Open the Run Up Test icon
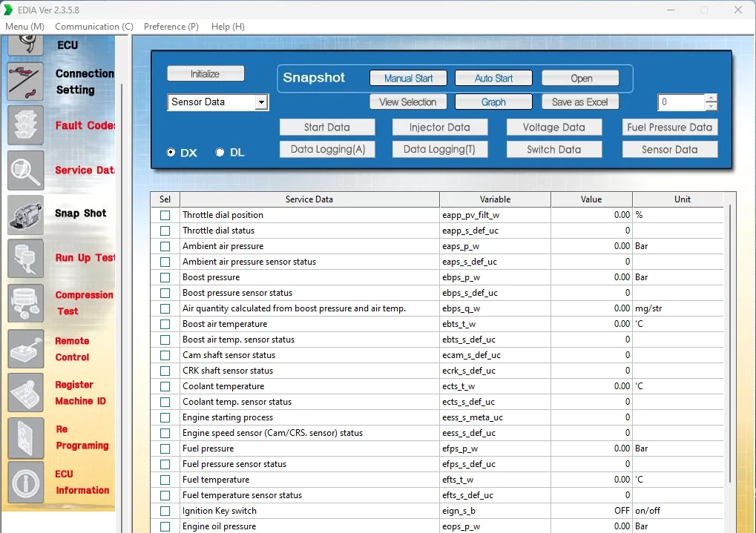Viewport: 756px width, 533px height. coord(26,258)
